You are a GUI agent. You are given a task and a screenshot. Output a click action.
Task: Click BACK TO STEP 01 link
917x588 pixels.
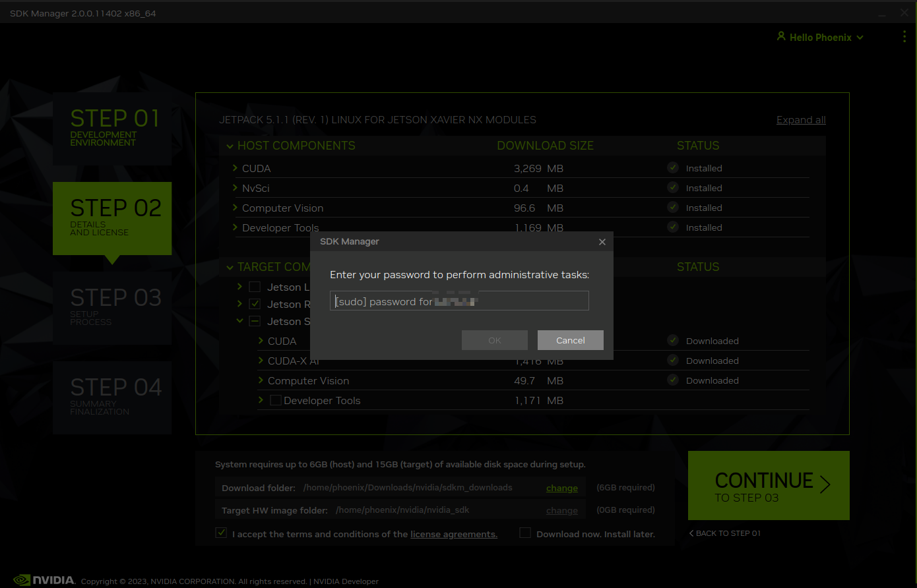tap(725, 533)
